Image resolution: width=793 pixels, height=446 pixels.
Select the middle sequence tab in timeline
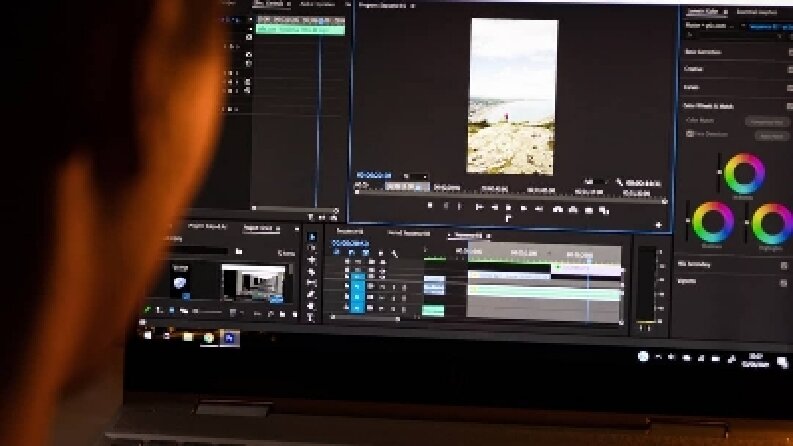(409, 233)
